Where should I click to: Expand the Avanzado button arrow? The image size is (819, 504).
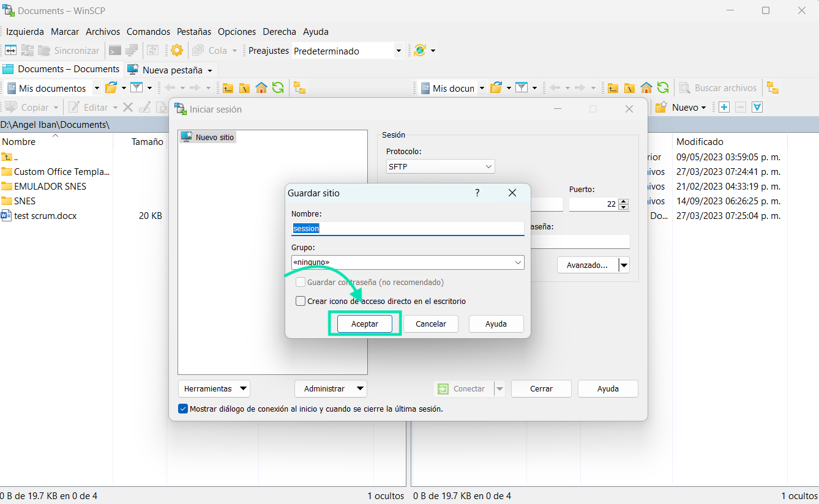click(624, 265)
